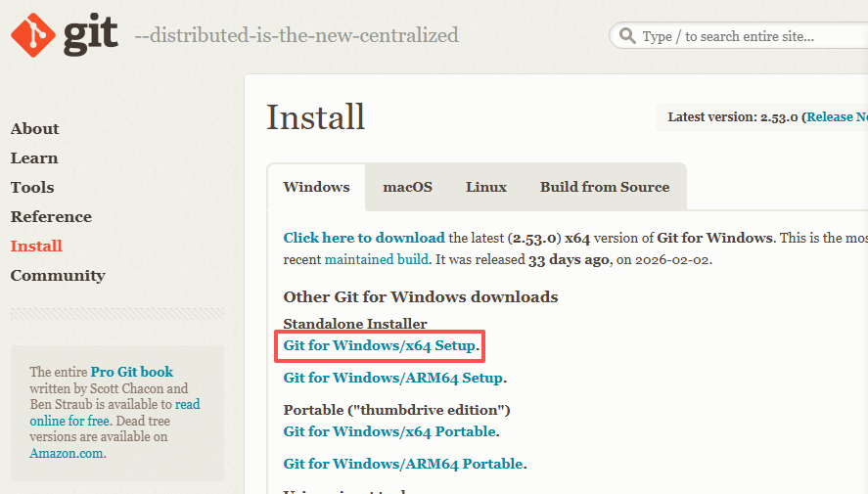The width and height of the screenshot is (868, 494).
Task: Click the 'Standalone Installer' label
Action: 355,324
